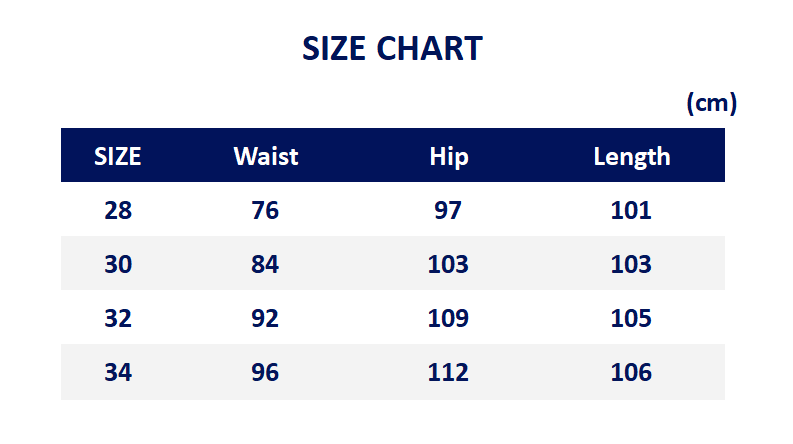Select waist value 96
793x444 pixels.
tap(265, 373)
